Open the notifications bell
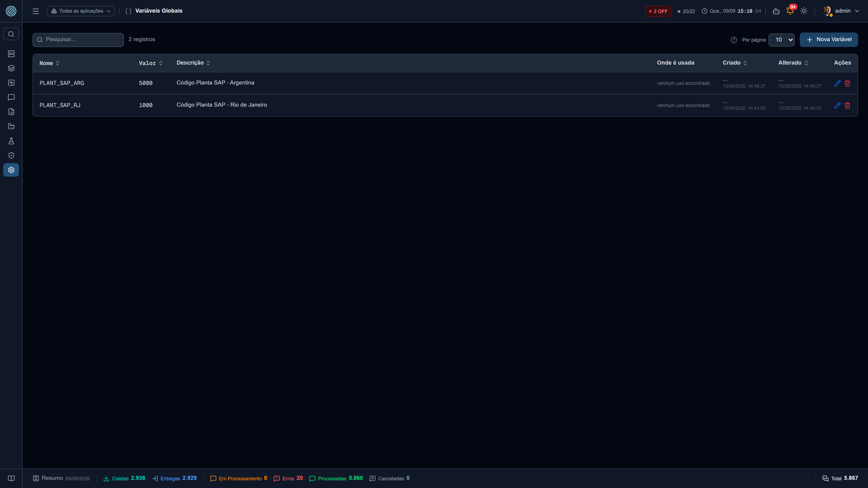The height and width of the screenshot is (488, 868). click(790, 11)
